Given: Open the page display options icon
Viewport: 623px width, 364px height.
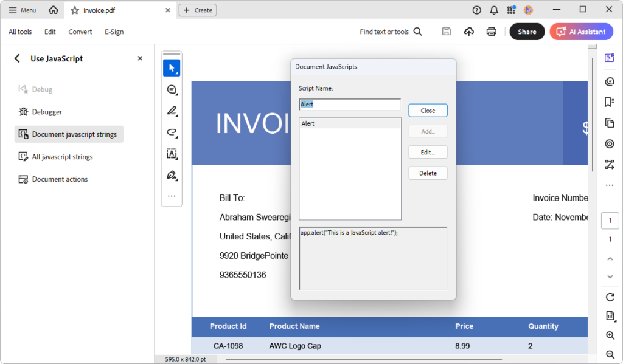Looking at the screenshot, I should click(x=610, y=316).
